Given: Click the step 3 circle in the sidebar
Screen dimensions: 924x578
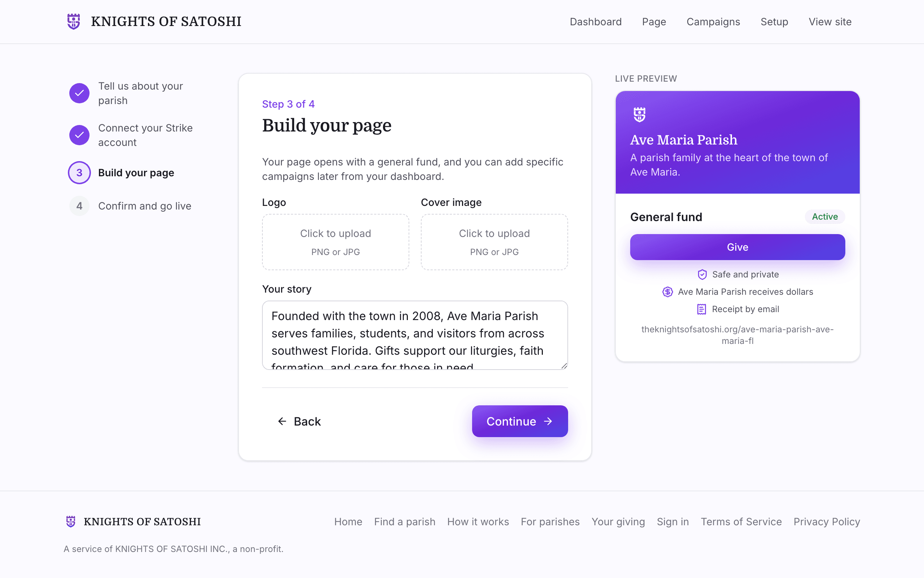Looking at the screenshot, I should coord(79,173).
